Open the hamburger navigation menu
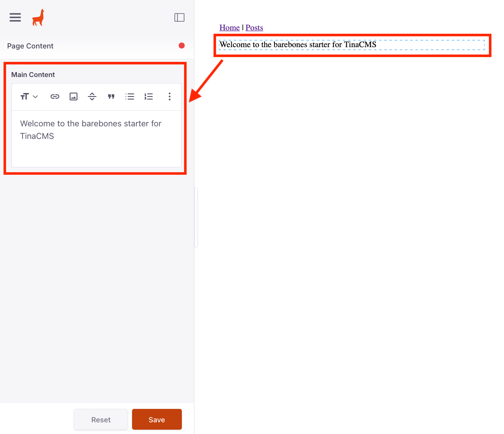The image size is (504, 434). [15, 17]
